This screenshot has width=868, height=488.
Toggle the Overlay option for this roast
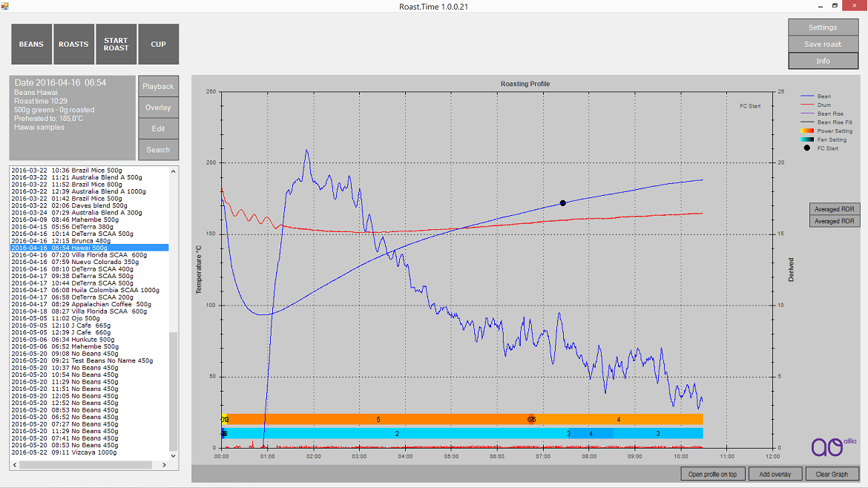click(158, 108)
